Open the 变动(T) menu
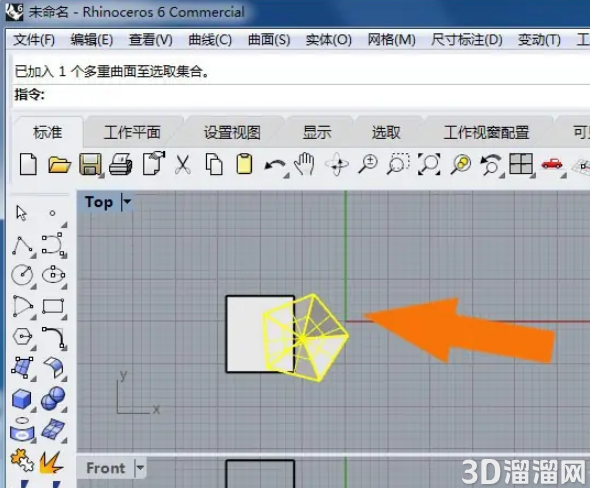590x488 pixels. [539, 40]
